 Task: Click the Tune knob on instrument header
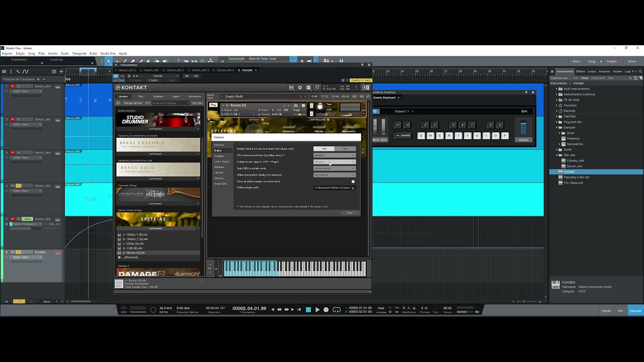tap(320, 107)
